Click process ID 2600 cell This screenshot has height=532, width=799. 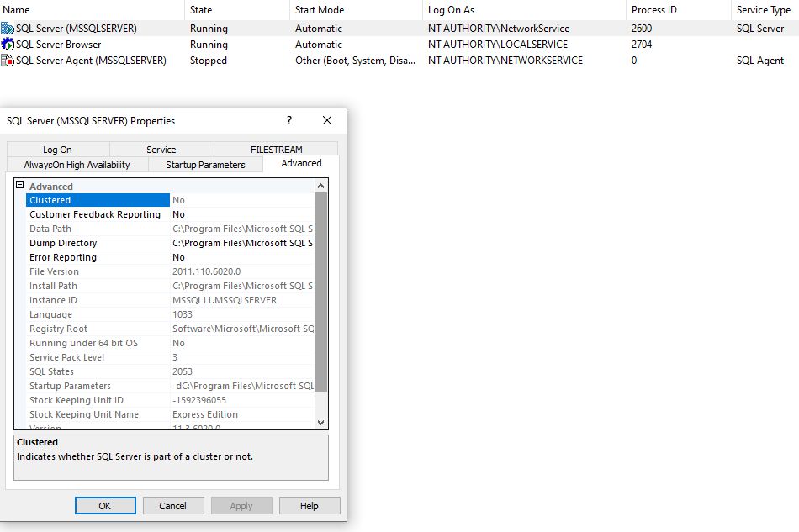coord(642,29)
